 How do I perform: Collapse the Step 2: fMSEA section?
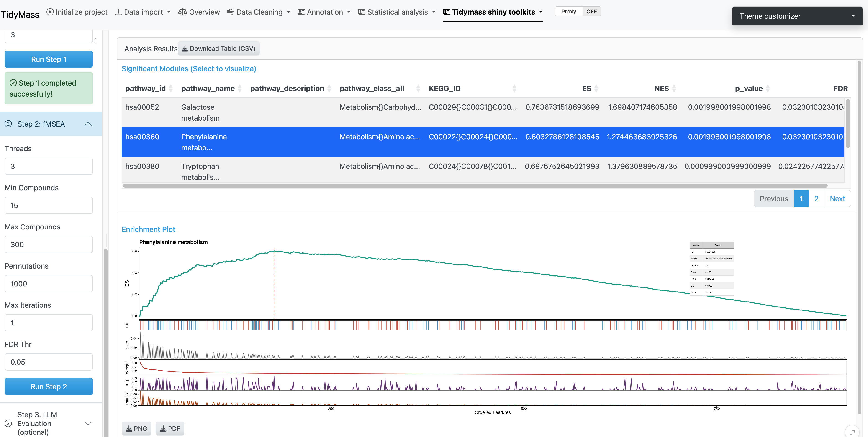pyautogui.click(x=88, y=124)
